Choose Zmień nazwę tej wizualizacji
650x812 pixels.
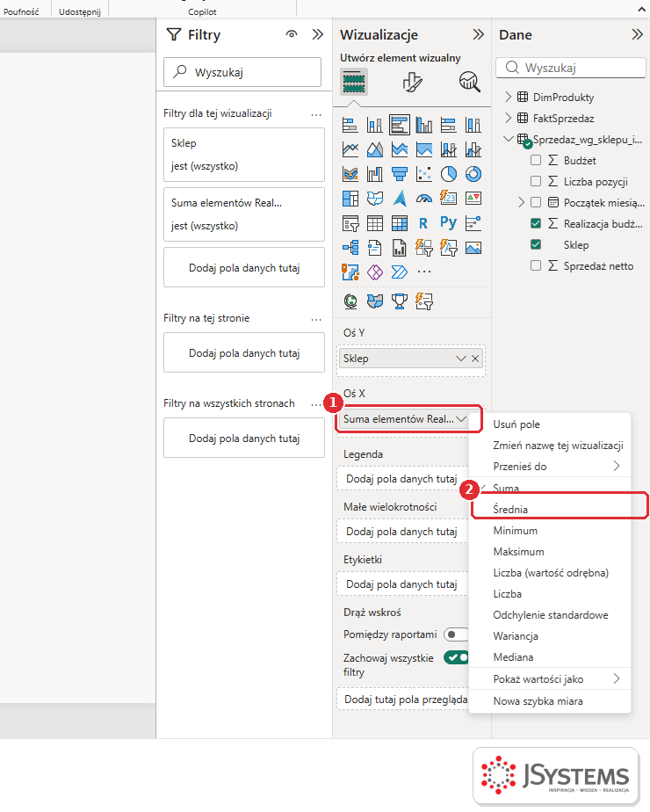(550, 446)
